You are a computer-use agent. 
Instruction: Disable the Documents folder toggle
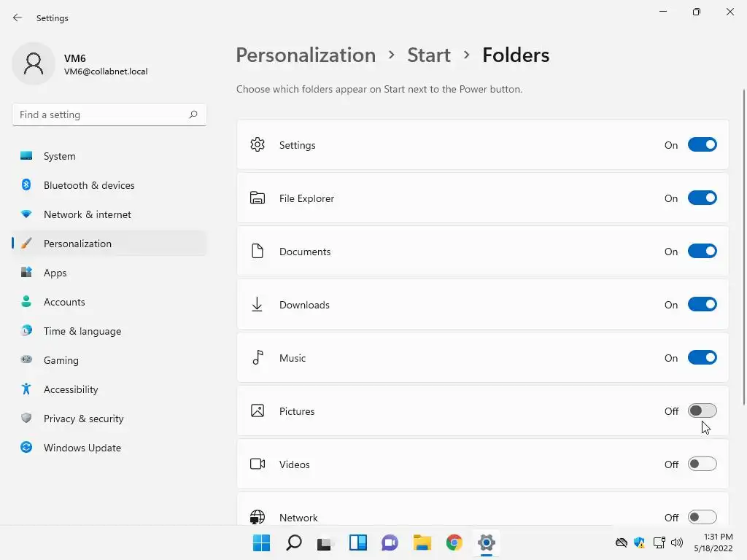tap(702, 252)
